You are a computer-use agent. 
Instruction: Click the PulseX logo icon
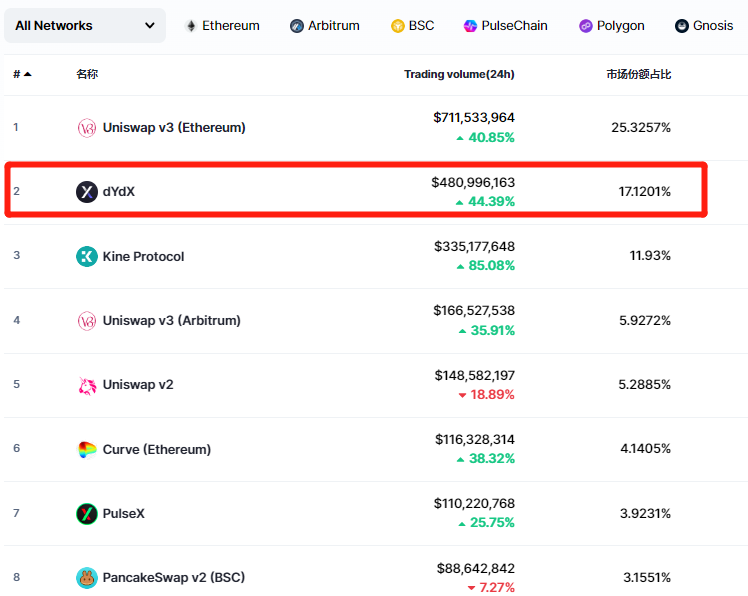pyautogui.click(x=87, y=514)
